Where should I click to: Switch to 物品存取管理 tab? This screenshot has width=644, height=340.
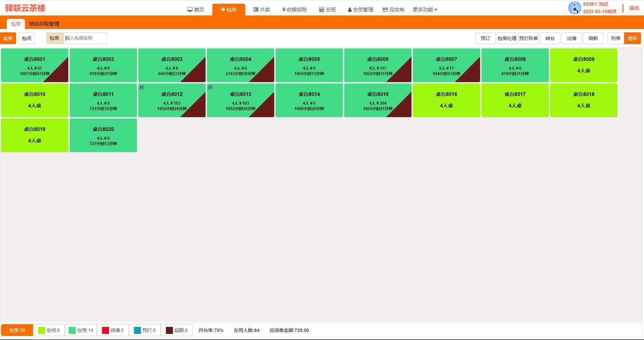(44, 24)
